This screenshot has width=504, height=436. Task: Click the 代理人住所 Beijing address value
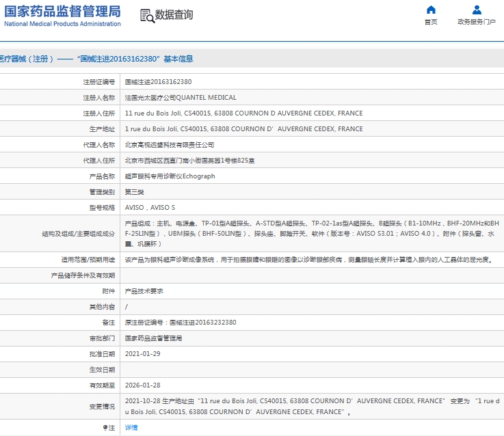189,161
